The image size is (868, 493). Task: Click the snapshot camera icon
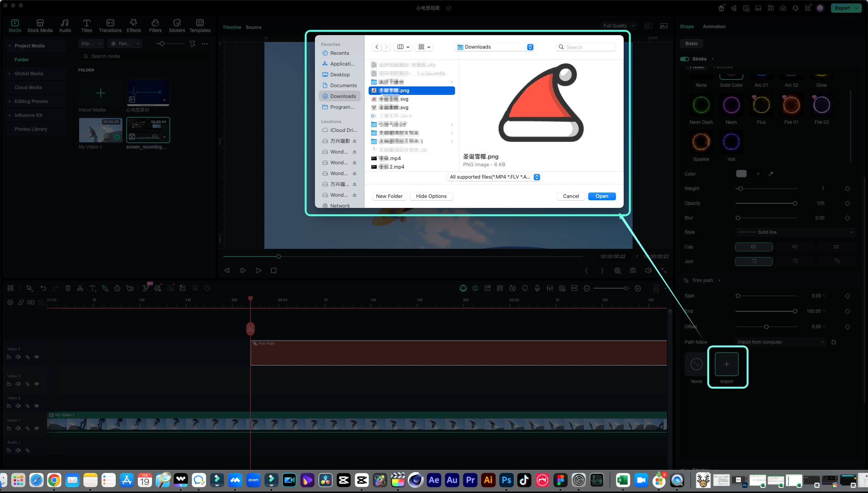633,270
